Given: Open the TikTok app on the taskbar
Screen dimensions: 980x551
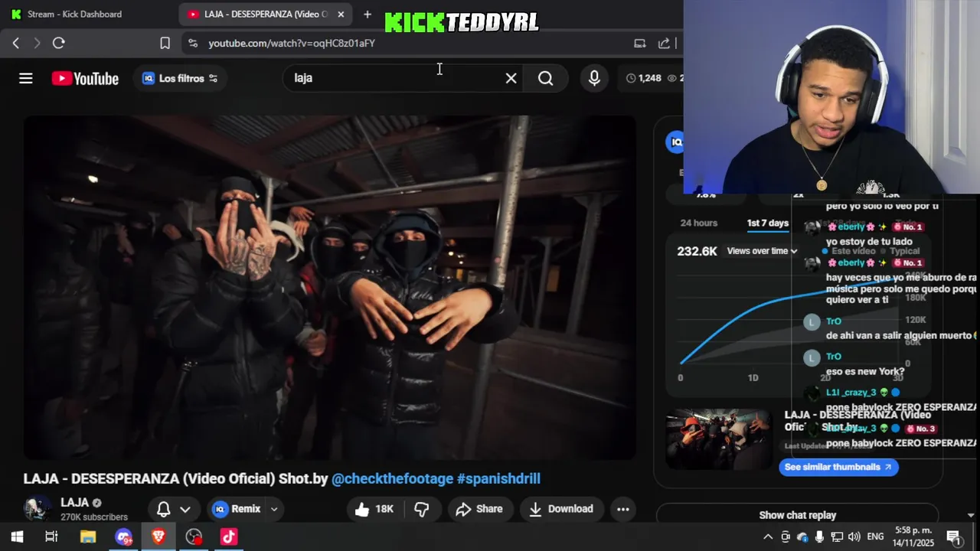Looking at the screenshot, I should point(229,536).
